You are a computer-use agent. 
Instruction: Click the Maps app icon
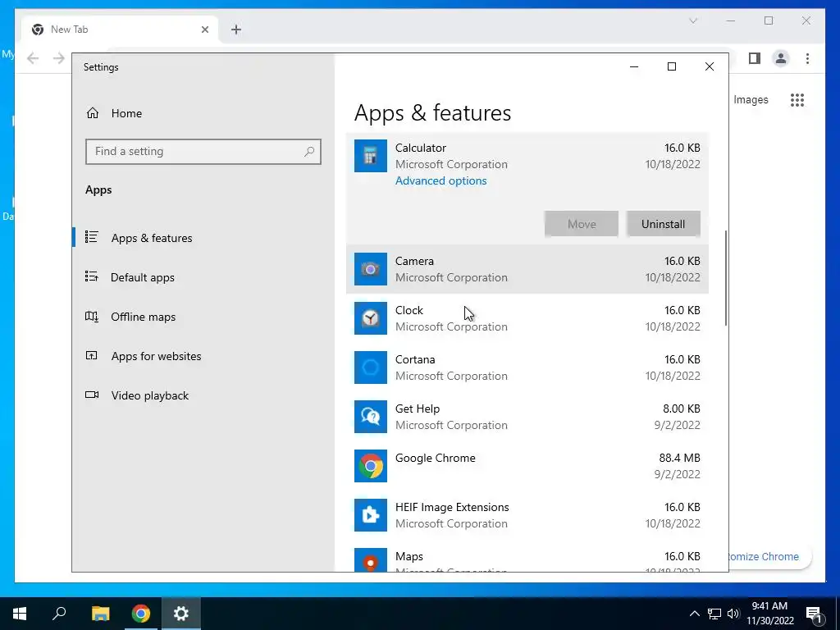tap(370, 559)
